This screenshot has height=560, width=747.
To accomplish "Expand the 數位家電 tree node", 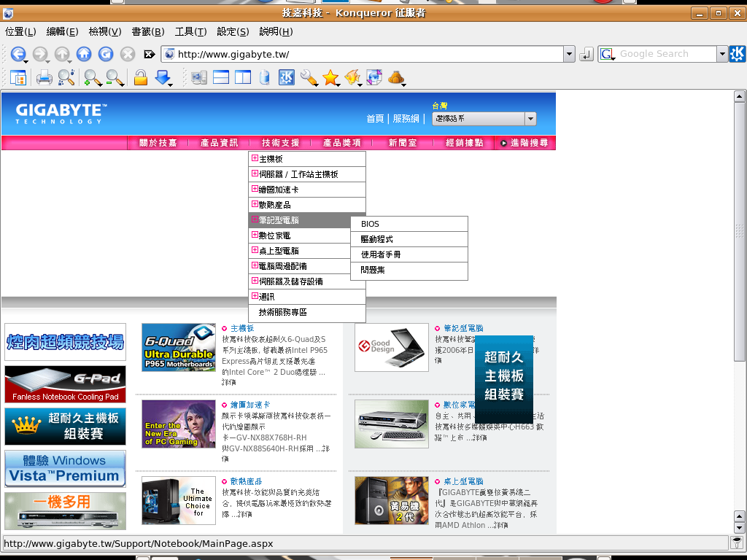I will (x=255, y=236).
